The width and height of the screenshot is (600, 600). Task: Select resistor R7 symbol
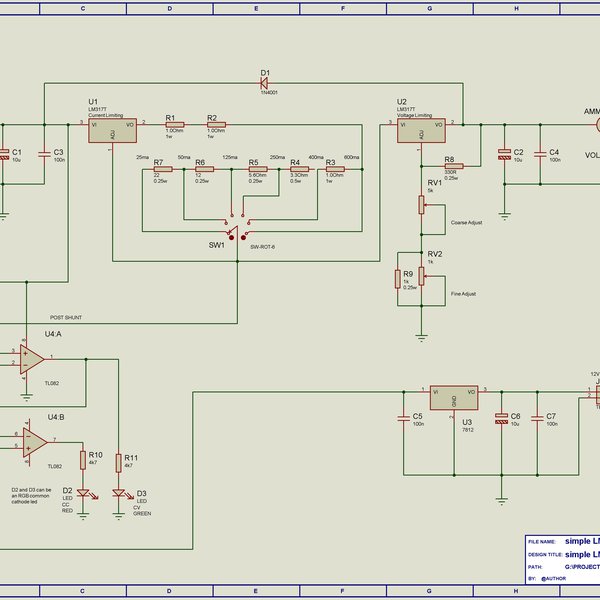coord(163,169)
